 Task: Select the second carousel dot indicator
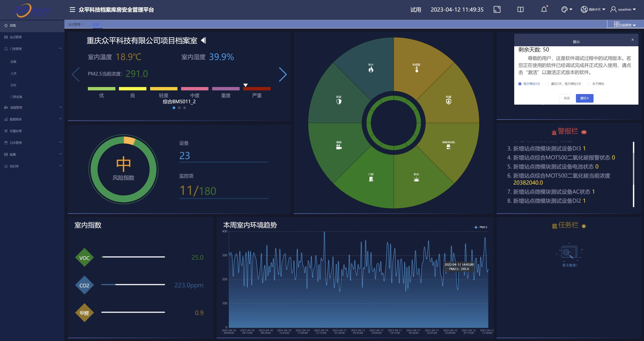click(179, 108)
